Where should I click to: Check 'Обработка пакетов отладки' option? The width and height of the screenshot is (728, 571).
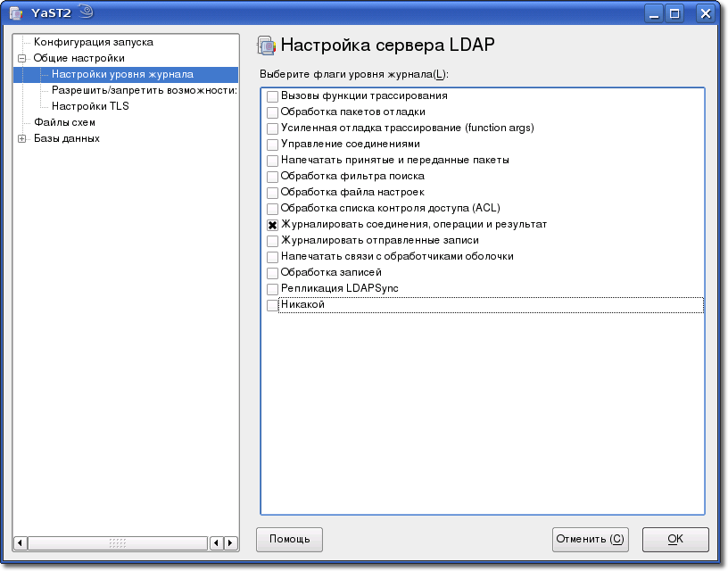[x=272, y=112]
